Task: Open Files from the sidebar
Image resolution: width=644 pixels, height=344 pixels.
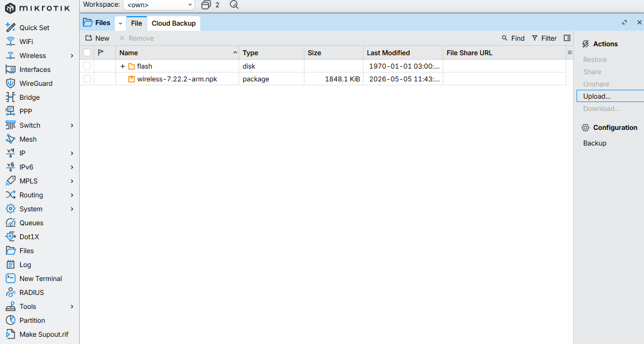Action: 20,251
